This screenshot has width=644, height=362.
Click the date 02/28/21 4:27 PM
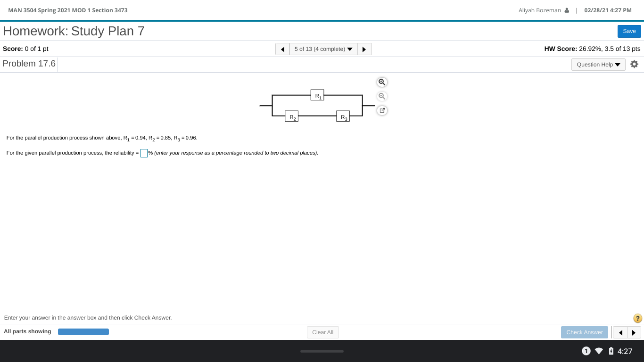[608, 10]
